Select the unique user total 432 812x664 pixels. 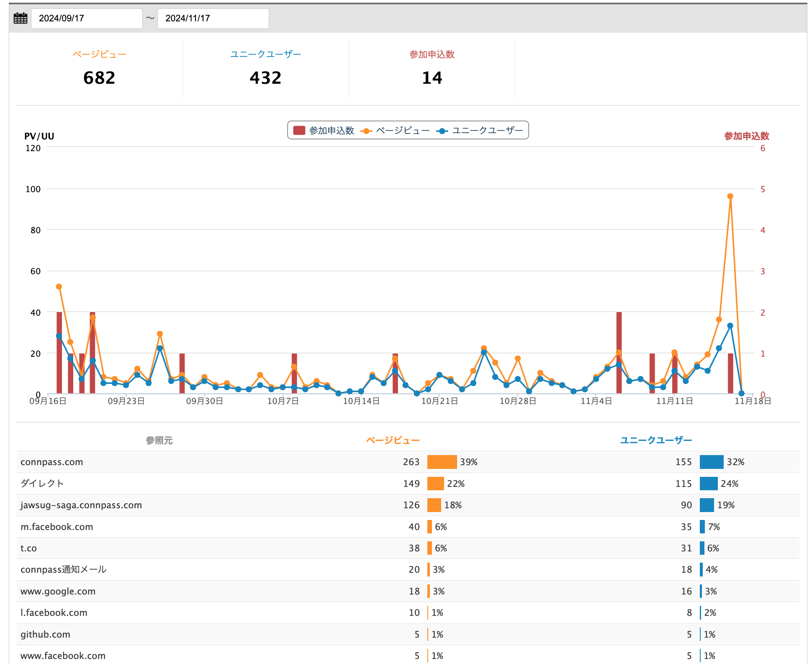tap(265, 78)
